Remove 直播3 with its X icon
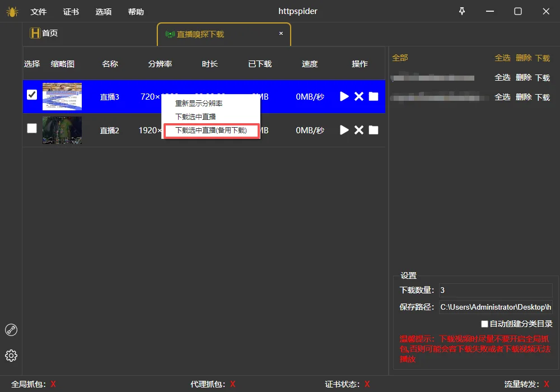560x392 pixels. point(359,96)
